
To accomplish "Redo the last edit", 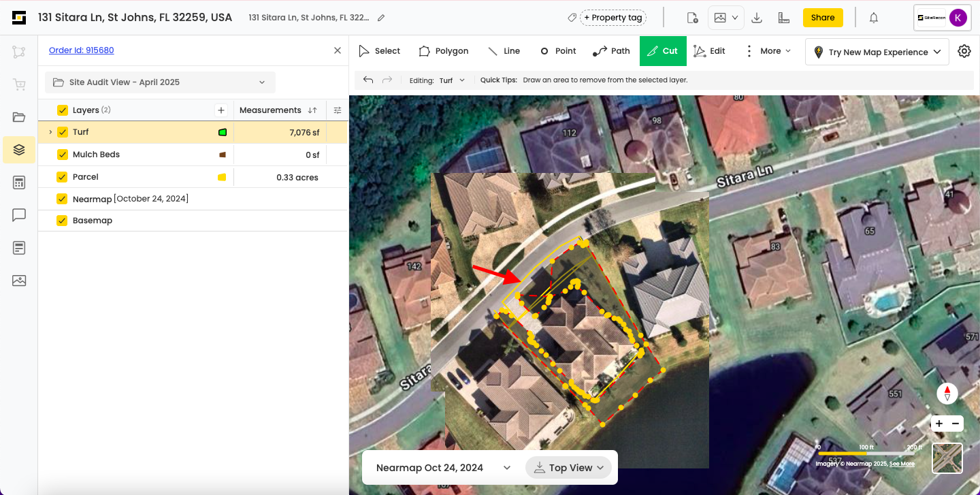I will (387, 80).
